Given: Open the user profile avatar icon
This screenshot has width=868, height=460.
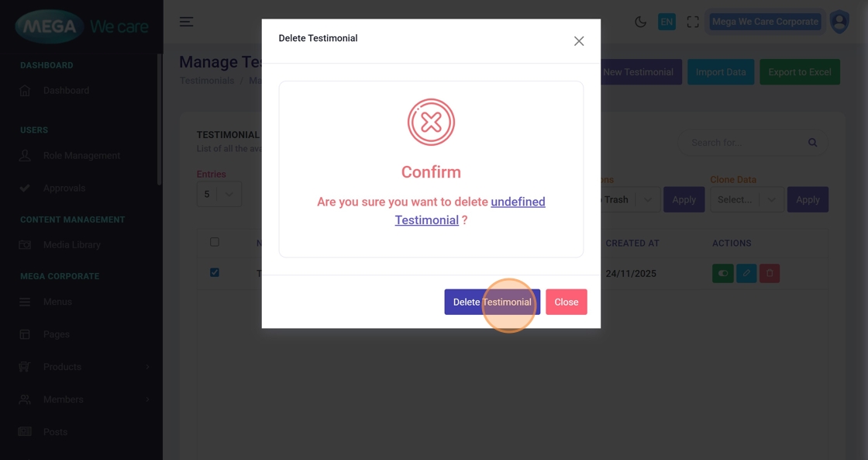Looking at the screenshot, I should (x=839, y=22).
